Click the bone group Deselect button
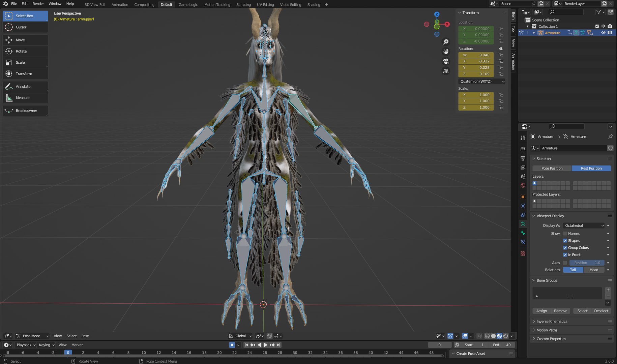Screen dimensions: 617x364 pyautogui.click(x=601, y=311)
